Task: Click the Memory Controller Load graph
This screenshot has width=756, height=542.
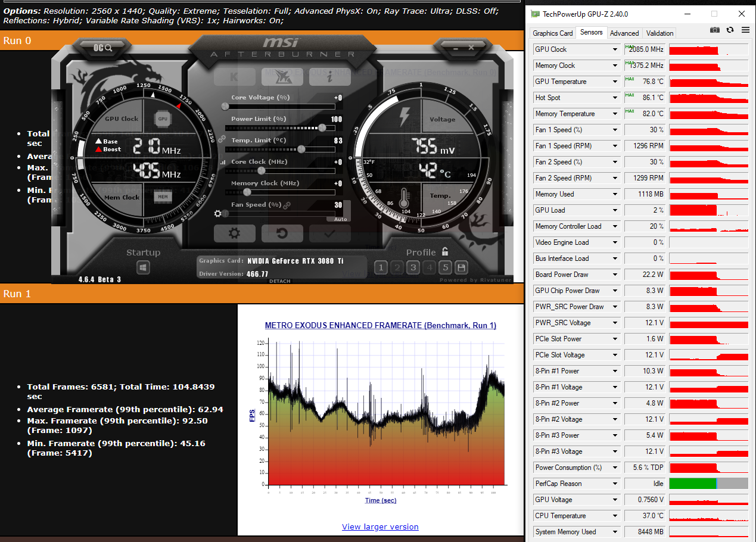Action: click(709, 226)
